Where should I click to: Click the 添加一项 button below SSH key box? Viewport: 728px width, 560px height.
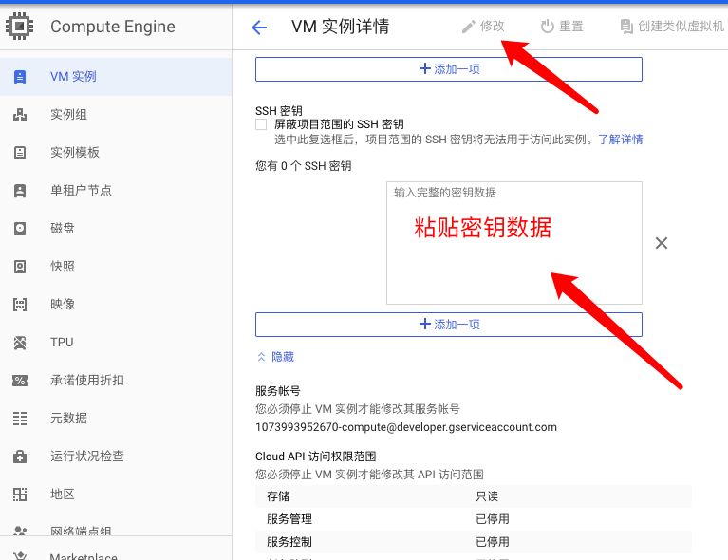(449, 325)
